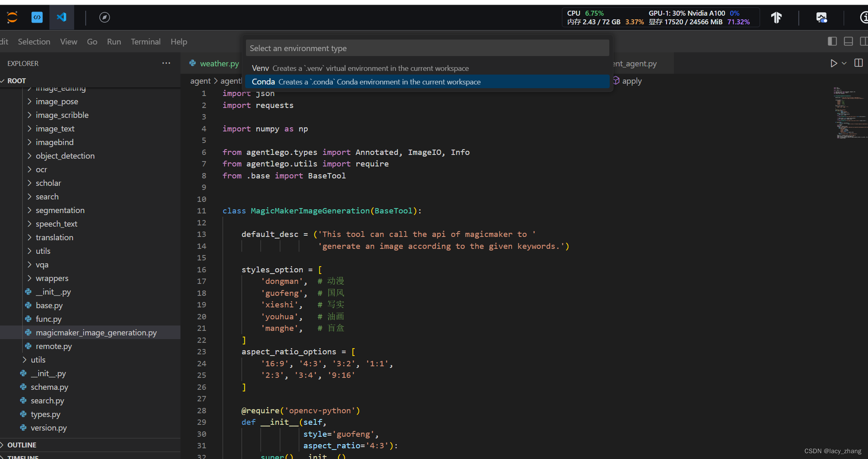
Task: Click the code minimap preview
Action: coord(849,112)
